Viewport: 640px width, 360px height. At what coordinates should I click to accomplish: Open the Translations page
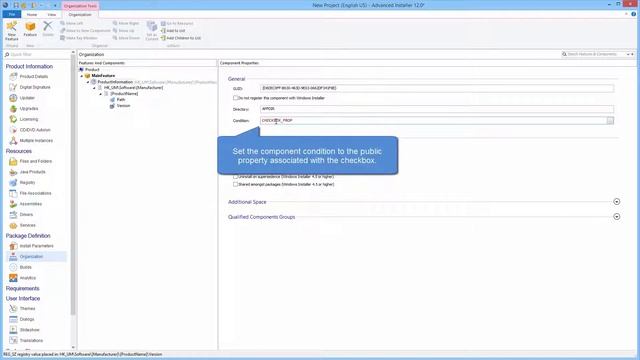[31, 340]
